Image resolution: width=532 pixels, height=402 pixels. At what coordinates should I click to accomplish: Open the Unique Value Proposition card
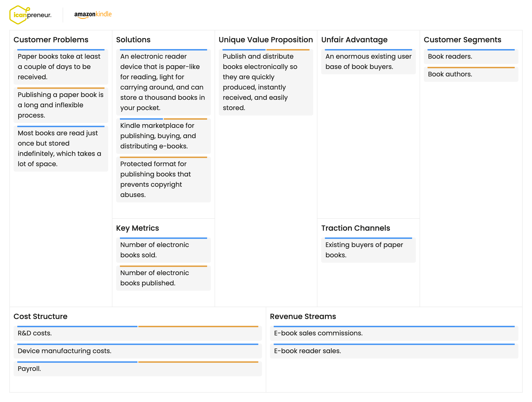point(266,82)
